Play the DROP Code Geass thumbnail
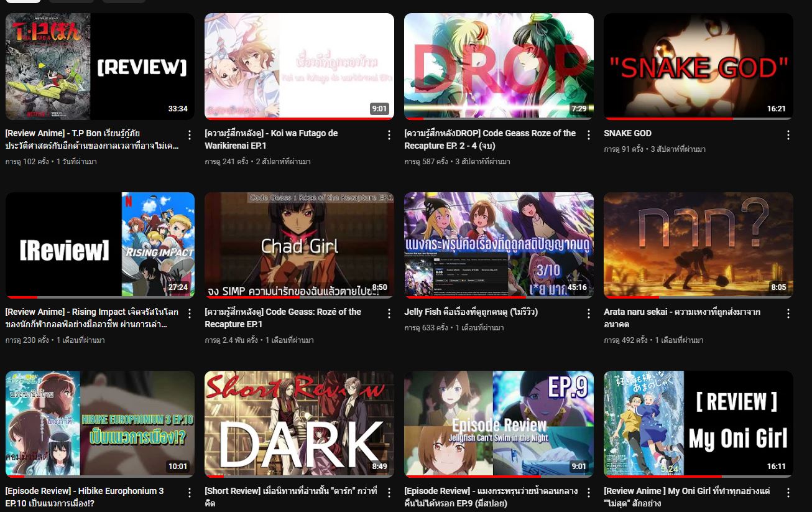812x512 pixels. pos(499,67)
